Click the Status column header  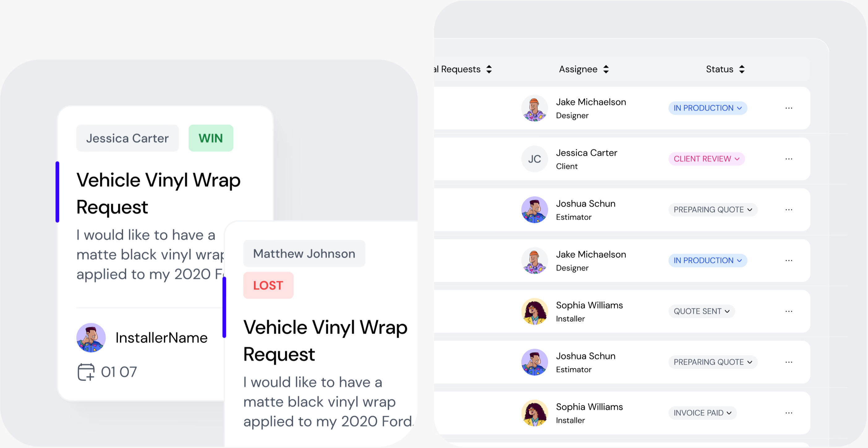coord(719,69)
